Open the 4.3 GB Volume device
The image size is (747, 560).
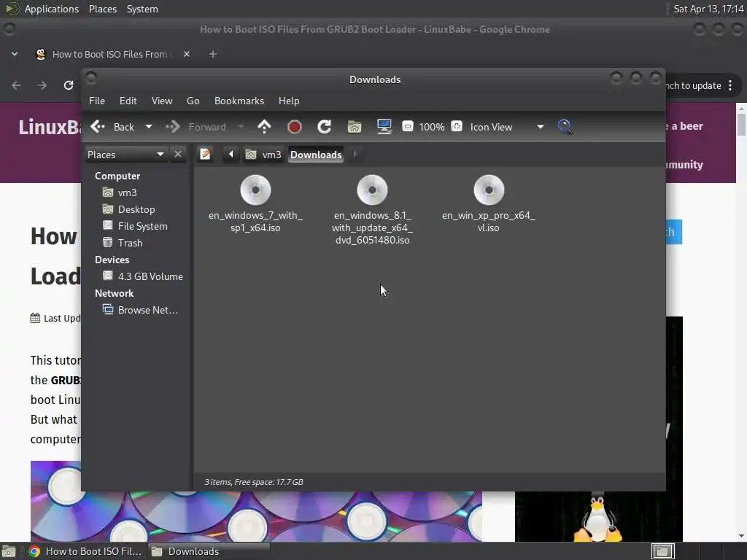[150, 276]
